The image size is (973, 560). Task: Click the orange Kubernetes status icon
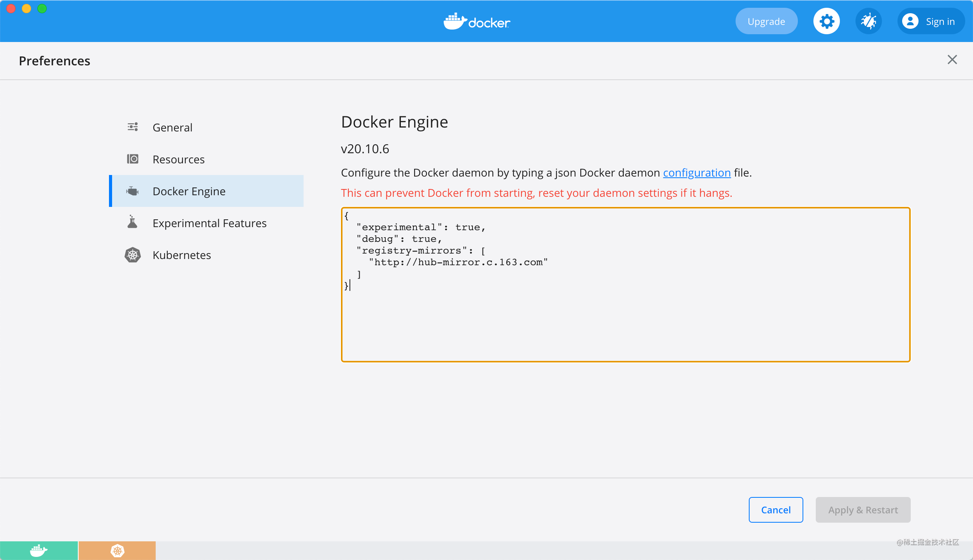[x=117, y=551]
